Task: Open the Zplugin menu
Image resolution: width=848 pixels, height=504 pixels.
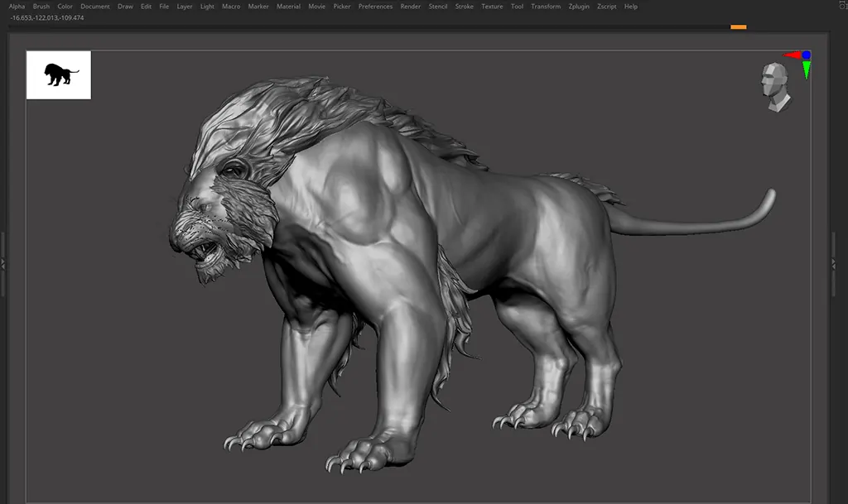Action: (x=579, y=7)
